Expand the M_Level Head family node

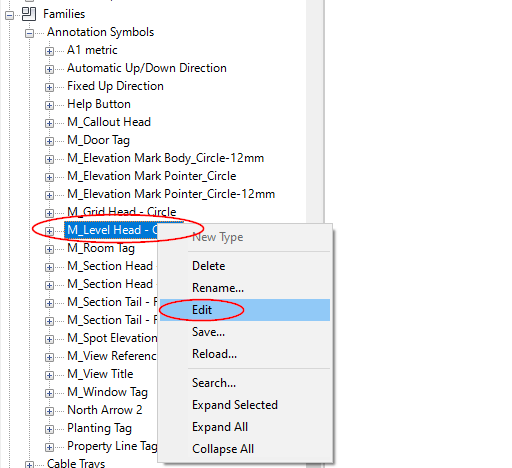(x=49, y=231)
